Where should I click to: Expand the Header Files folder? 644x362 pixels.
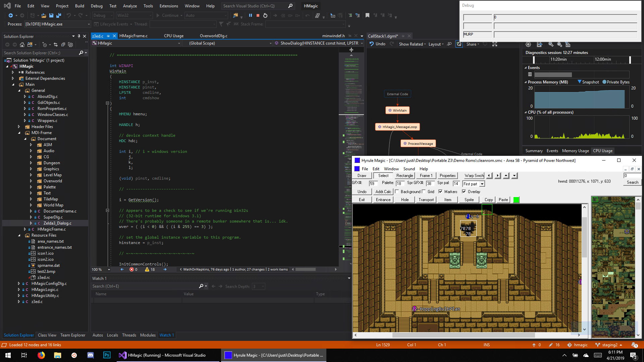click(x=19, y=127)
